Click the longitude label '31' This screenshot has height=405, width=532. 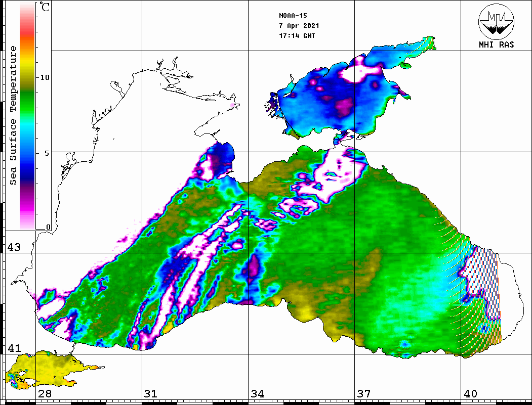151,393
